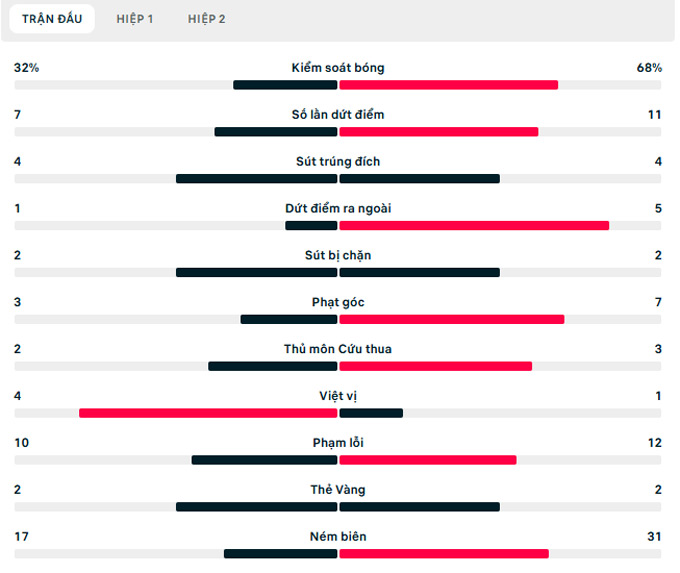The width and height of the screenshot is (680, 573).
Task: Click the dark possession bar at 32%
Action: pos(285,85)
